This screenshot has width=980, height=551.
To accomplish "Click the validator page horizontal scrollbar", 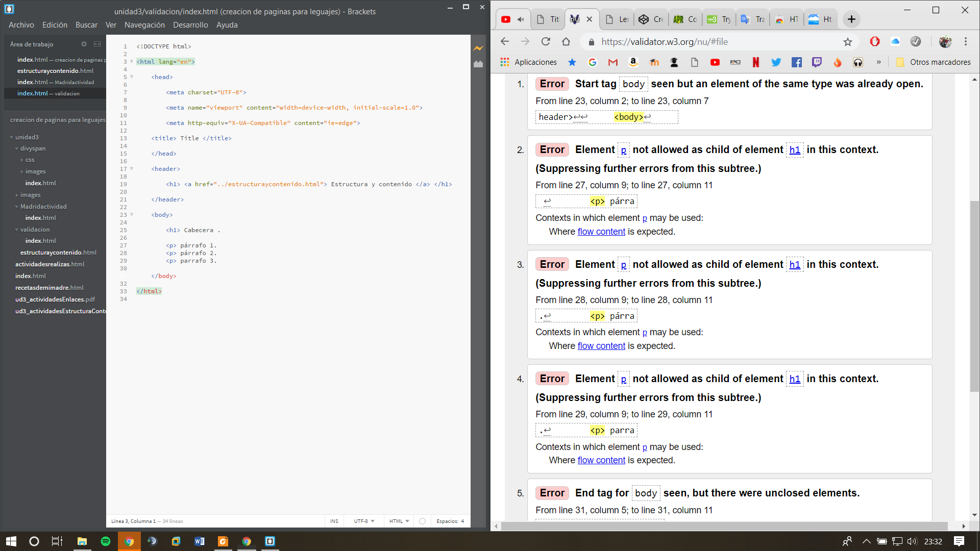I will (x=725, y=526).
